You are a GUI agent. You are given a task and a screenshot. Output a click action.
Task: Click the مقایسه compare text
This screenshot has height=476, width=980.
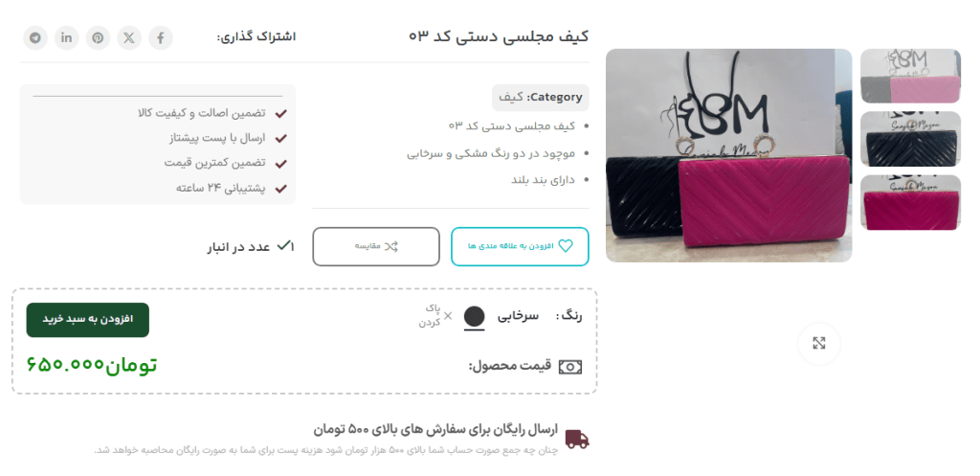(367, 246)
